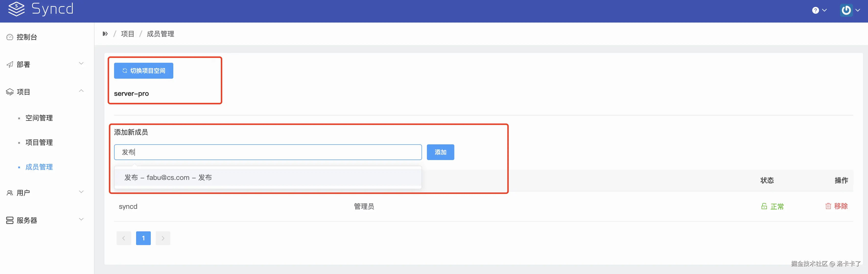
Task: Click the 部署 paper plane icon
Action: (10, 64)
